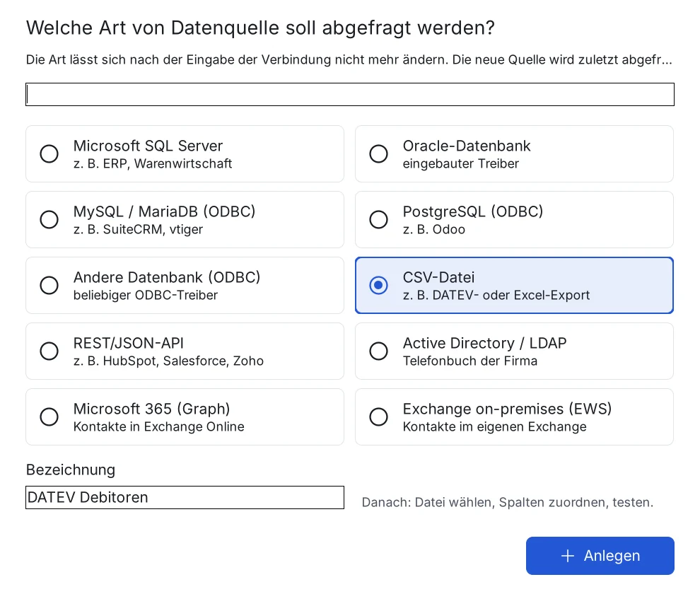Screen dimensions: 700x594
Task: Click the 'z. B. Odoo' subtitle
Action: 434,230
